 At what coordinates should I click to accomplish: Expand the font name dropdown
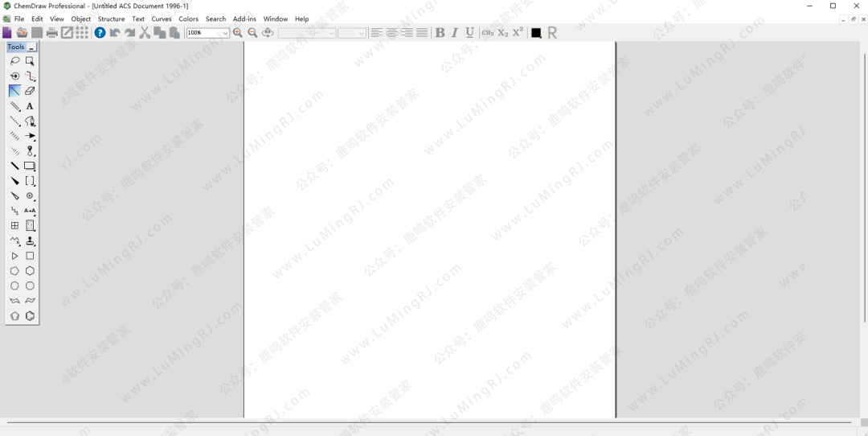pyautogui.click(x=331, y=33)
